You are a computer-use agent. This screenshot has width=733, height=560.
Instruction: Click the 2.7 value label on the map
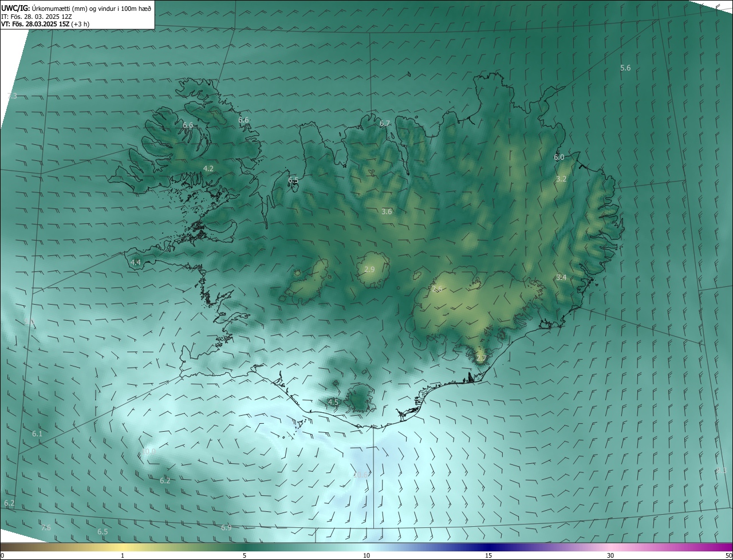(x=481, y=359)
